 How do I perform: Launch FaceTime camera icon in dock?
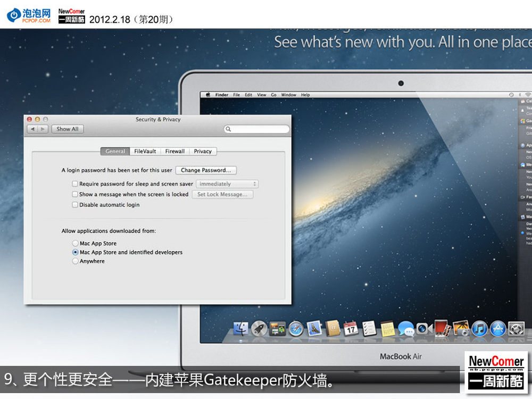click(x=424, y=329)
